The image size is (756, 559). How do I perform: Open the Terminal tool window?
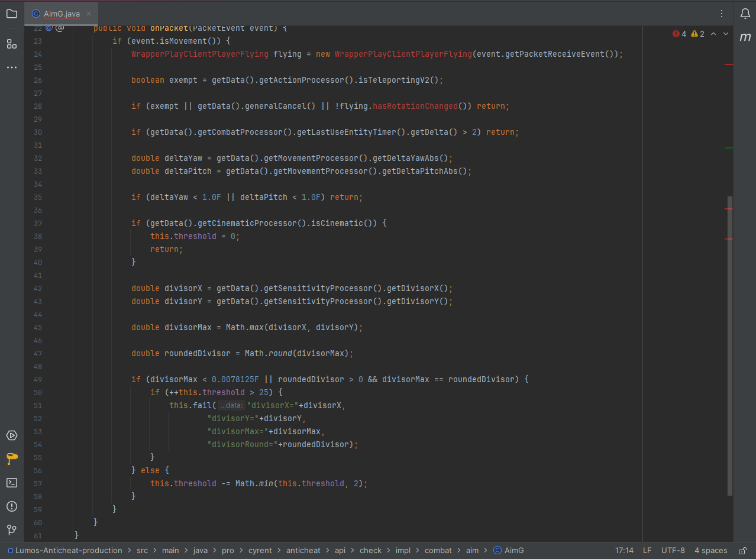pyautogui.click(x=12, y=483)
